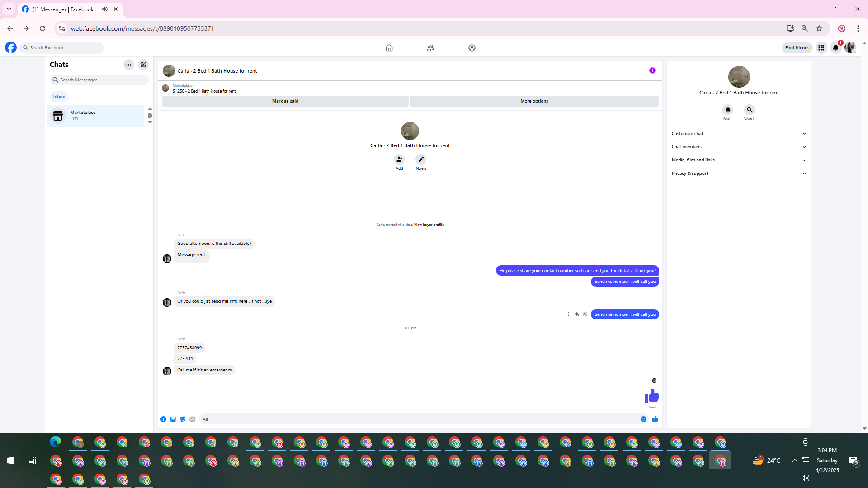868x488 pixels.
Task: Open the Chrome tab search dropdown
Action: (x=9, y=9)
